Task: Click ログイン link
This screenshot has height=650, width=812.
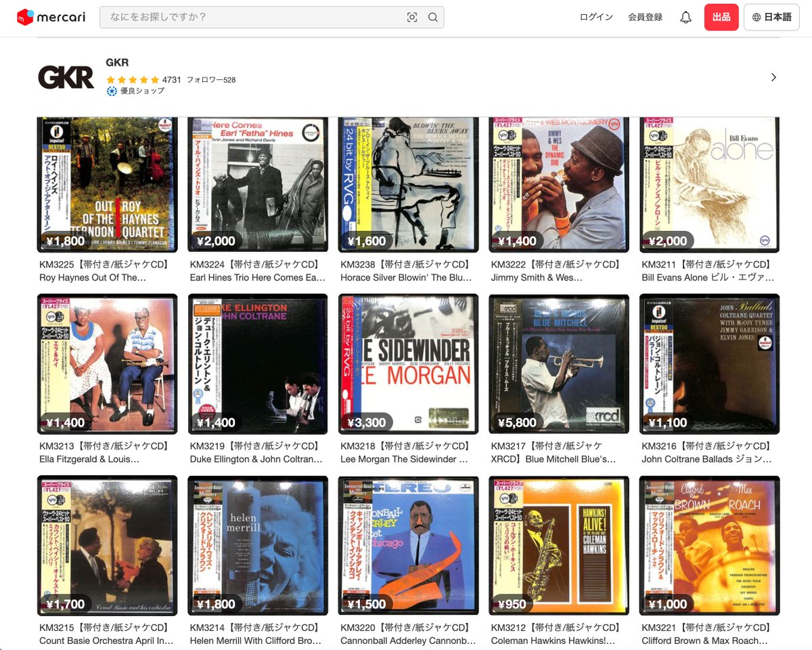Action: pyautogui.click(x=596, y=18)
